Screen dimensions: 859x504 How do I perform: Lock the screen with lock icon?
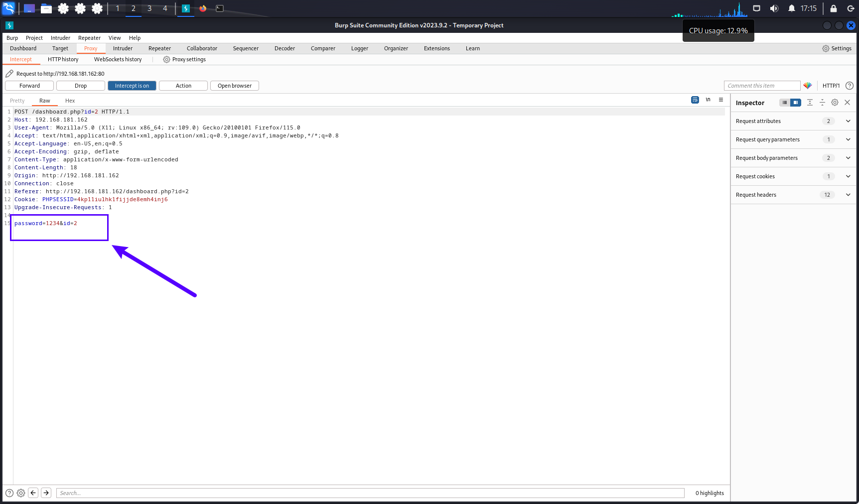coord(833,8)
